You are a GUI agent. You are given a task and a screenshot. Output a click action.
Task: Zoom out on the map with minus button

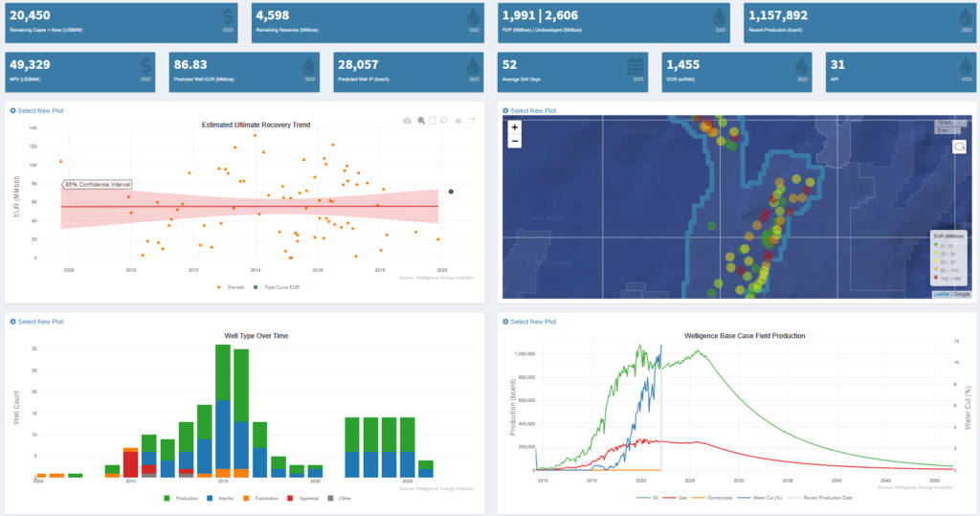515,142
